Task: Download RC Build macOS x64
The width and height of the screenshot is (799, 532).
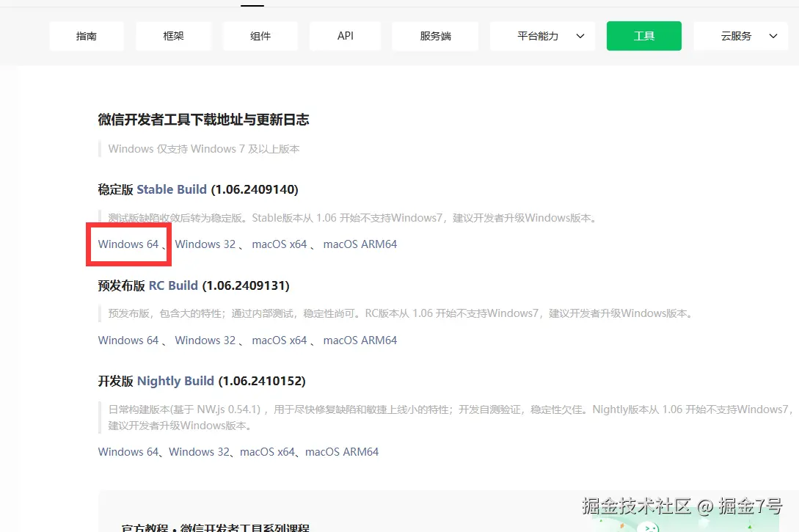Action: [x=280, y=340]
